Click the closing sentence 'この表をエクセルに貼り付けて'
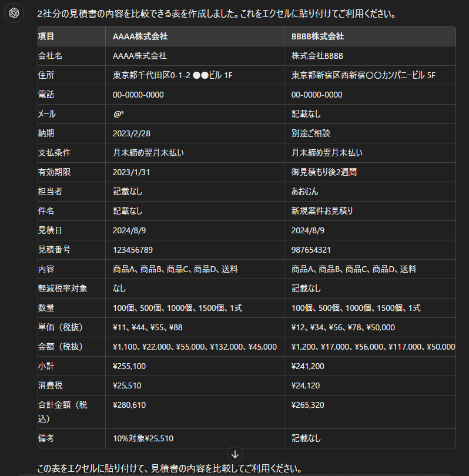469x476 pixels. coord(169,468)
